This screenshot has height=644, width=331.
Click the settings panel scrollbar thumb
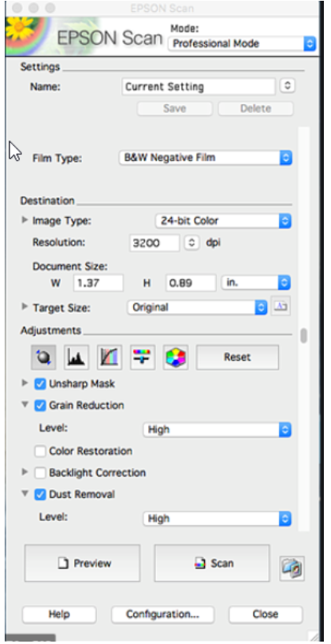(303, 335)
